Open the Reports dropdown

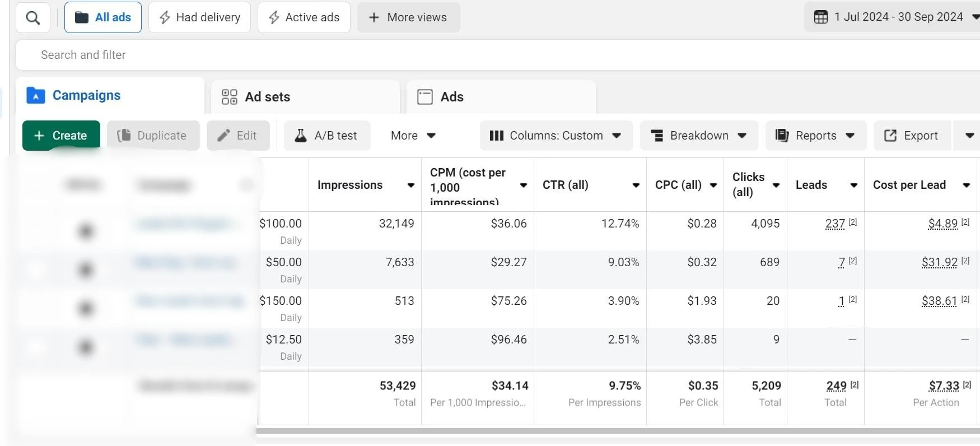click(815, 136)
